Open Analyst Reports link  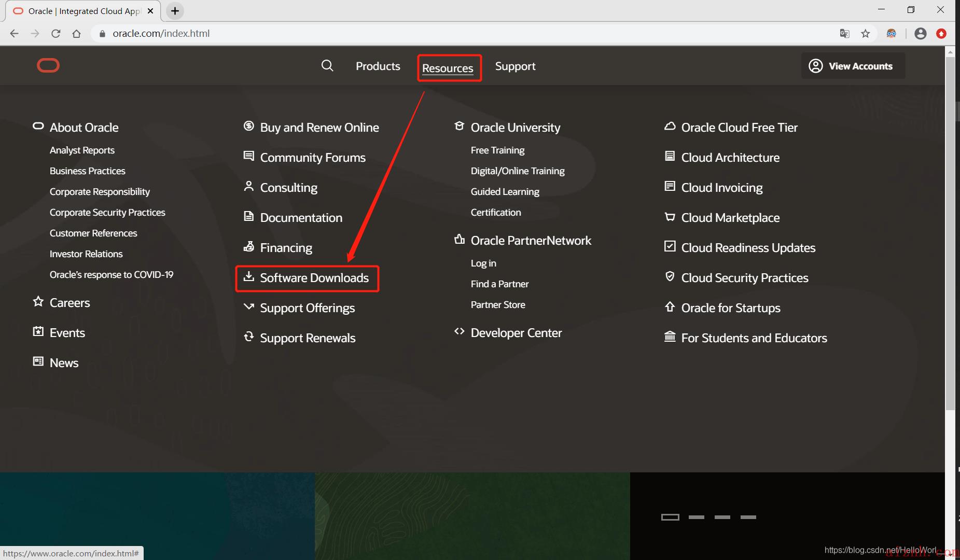(x=82, y=150)
